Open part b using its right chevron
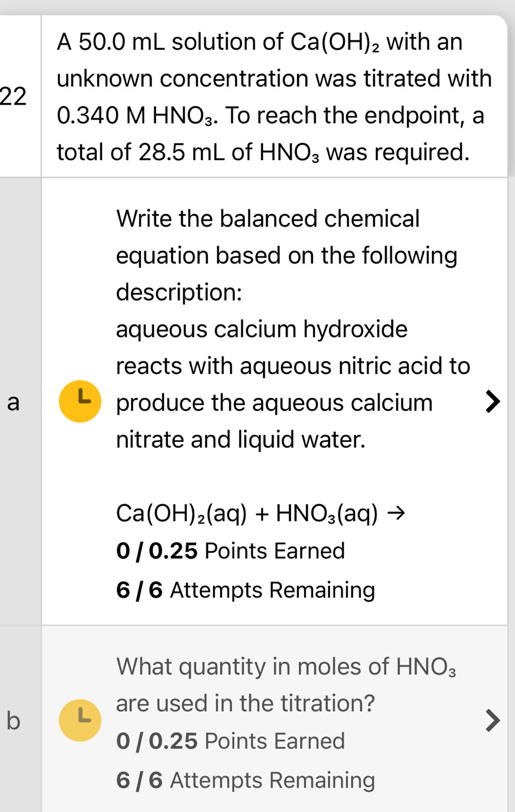 (x=492, y=720)
